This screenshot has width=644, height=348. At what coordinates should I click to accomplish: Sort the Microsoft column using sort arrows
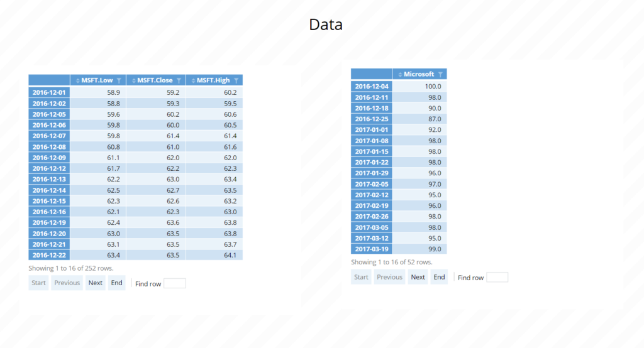point(400,74)
